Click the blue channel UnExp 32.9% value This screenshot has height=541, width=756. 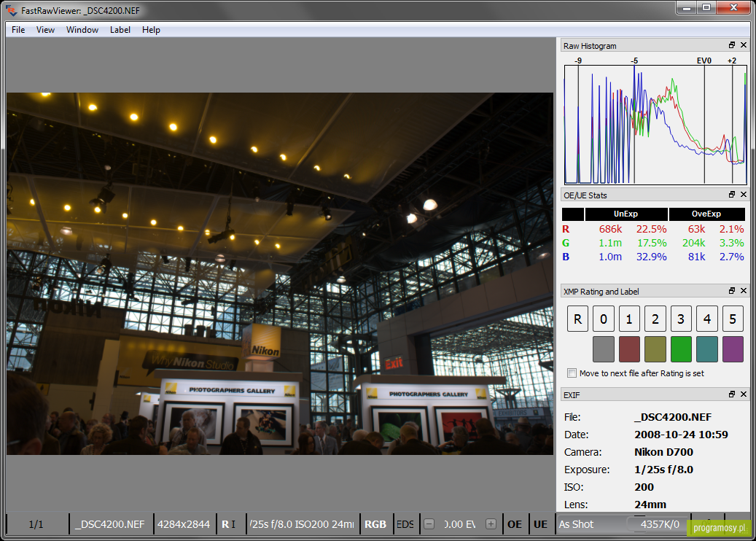coord(651,257)
